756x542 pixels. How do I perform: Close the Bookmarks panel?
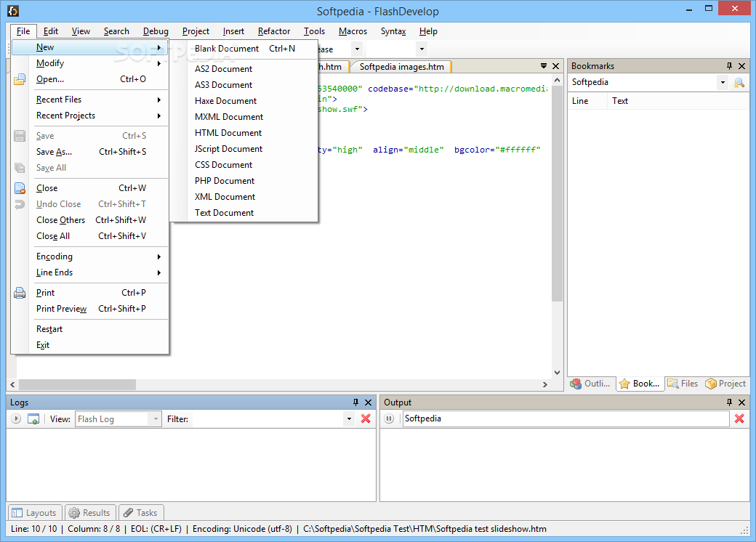pos(742,66)
